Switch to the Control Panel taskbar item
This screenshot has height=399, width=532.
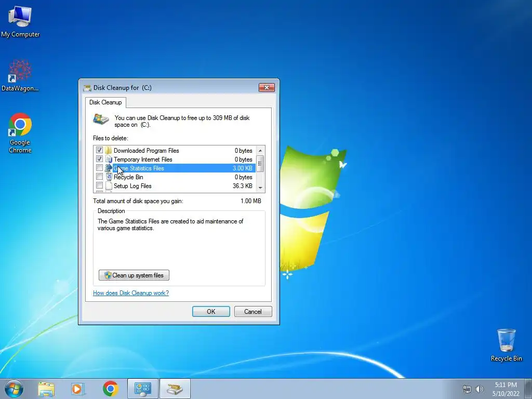point(143,389)
